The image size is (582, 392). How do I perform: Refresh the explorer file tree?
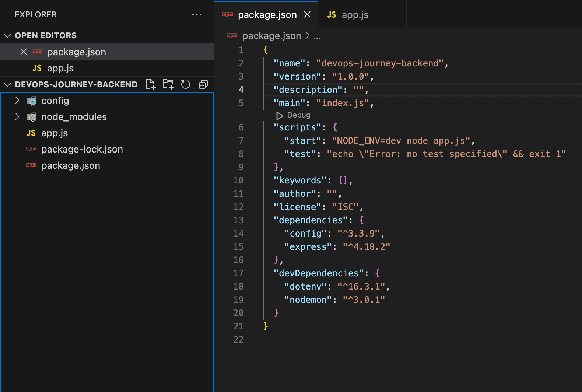coord(186,84)
